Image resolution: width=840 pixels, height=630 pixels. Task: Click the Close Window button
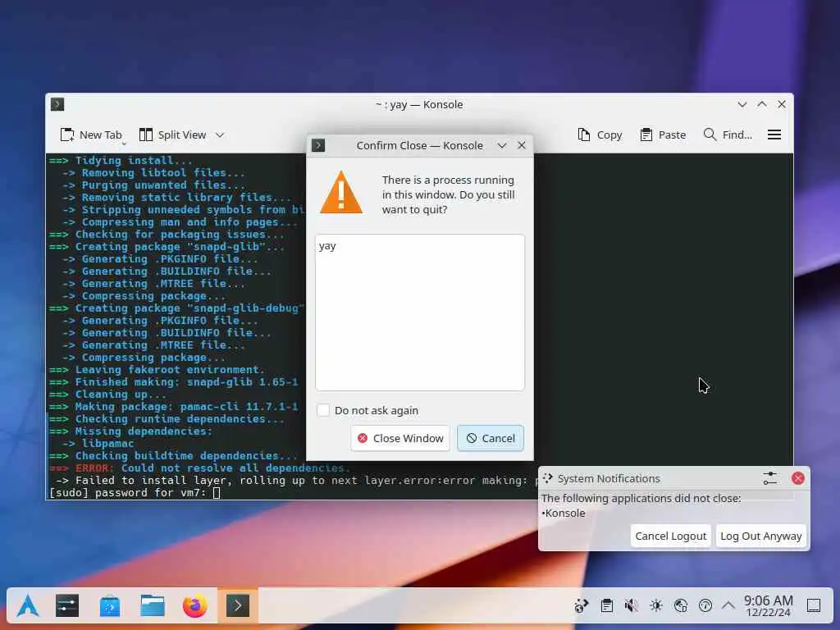[x=400, y=438]
